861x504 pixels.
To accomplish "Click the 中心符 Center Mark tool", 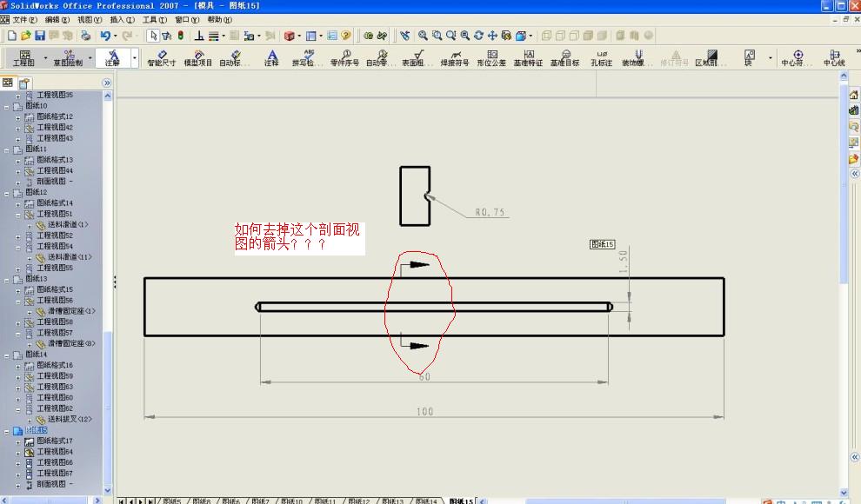I will 796,58.
